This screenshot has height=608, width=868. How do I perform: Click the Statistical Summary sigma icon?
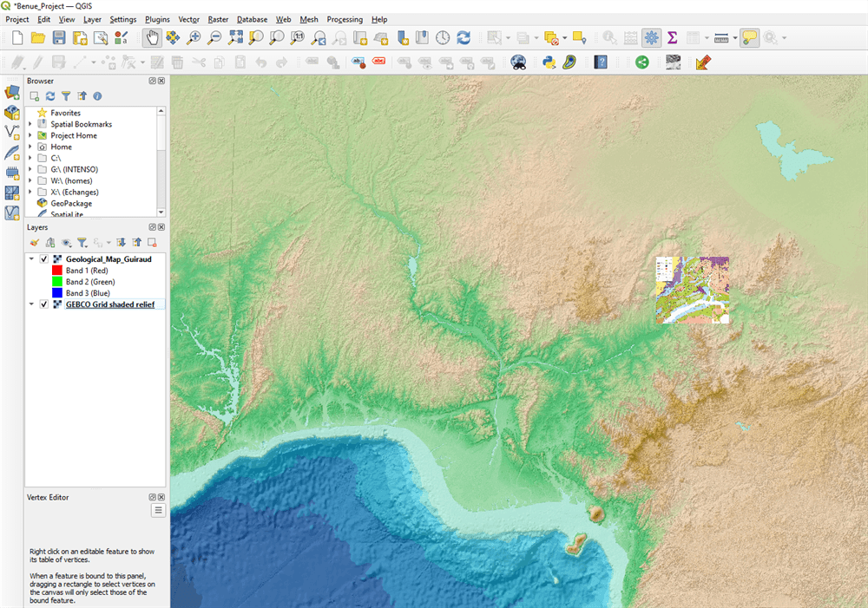click(x=673, y=37)
